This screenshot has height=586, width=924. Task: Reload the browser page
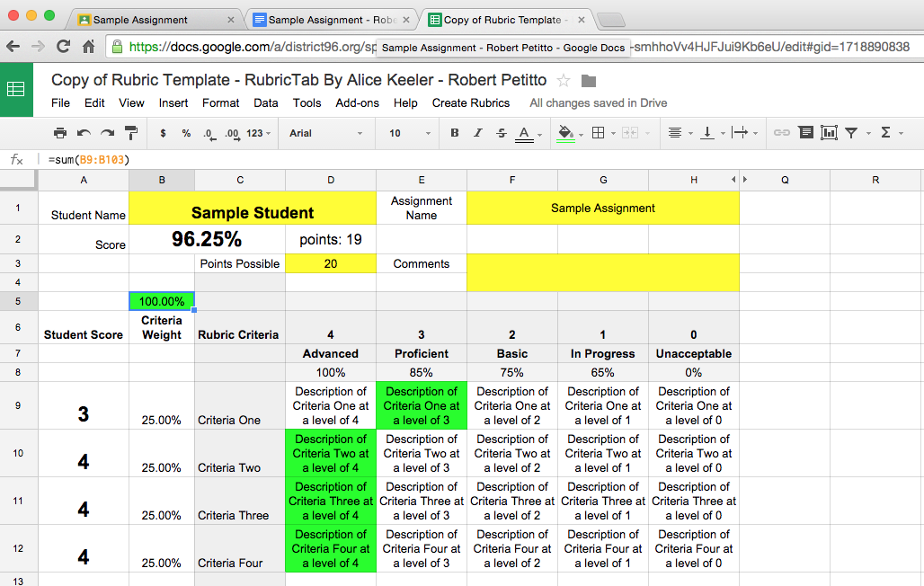63,46
